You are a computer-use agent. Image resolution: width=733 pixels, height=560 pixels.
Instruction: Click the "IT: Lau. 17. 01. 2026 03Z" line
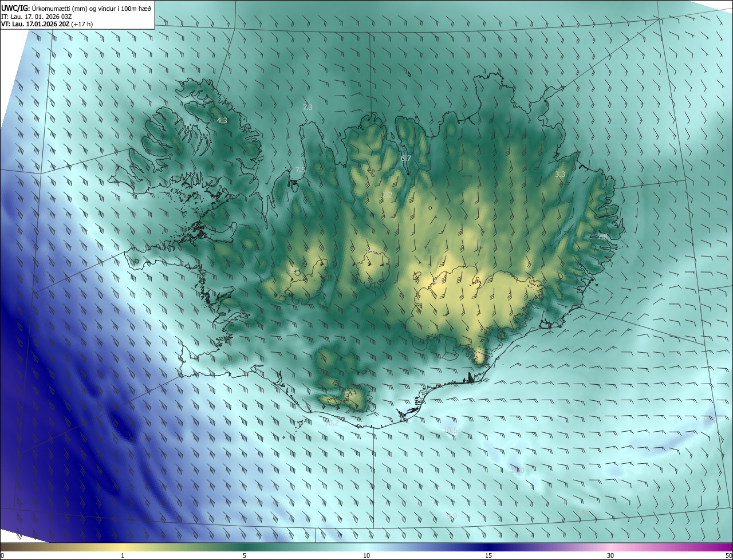pos(36,16)
